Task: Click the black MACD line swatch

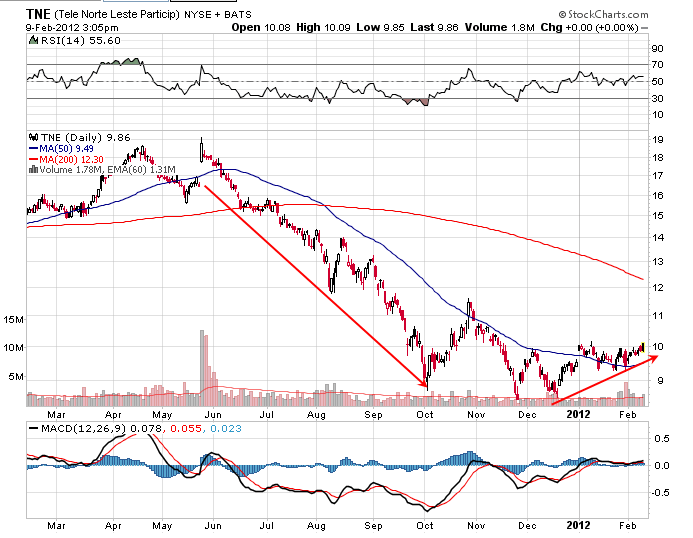Action: tap(34, 428)
